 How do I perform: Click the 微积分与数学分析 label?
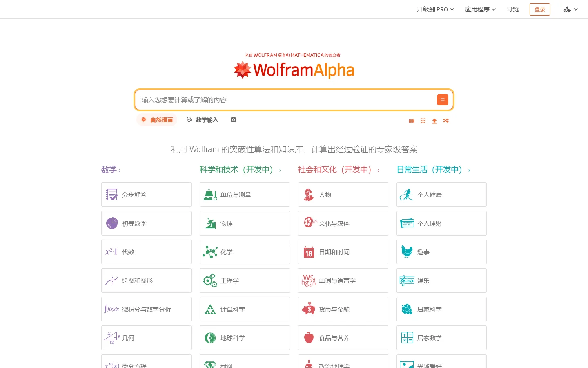(x=147, y=310)
